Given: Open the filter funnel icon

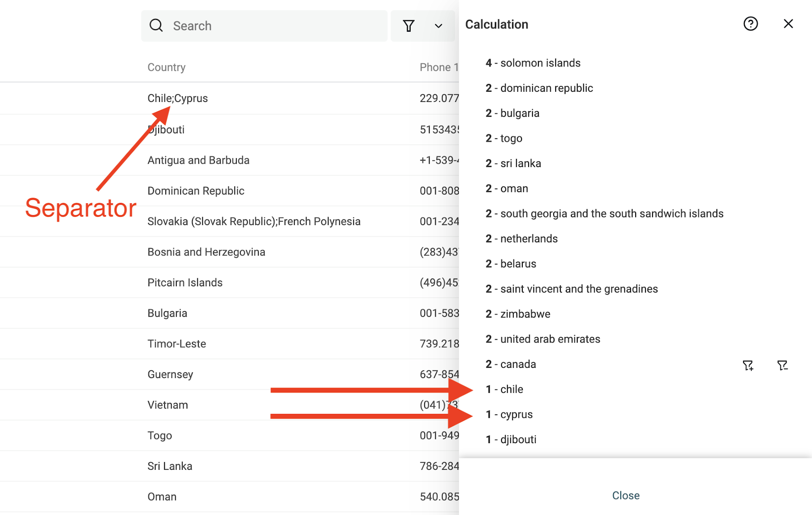Looking at the screenshot, I should click(409, 26).
